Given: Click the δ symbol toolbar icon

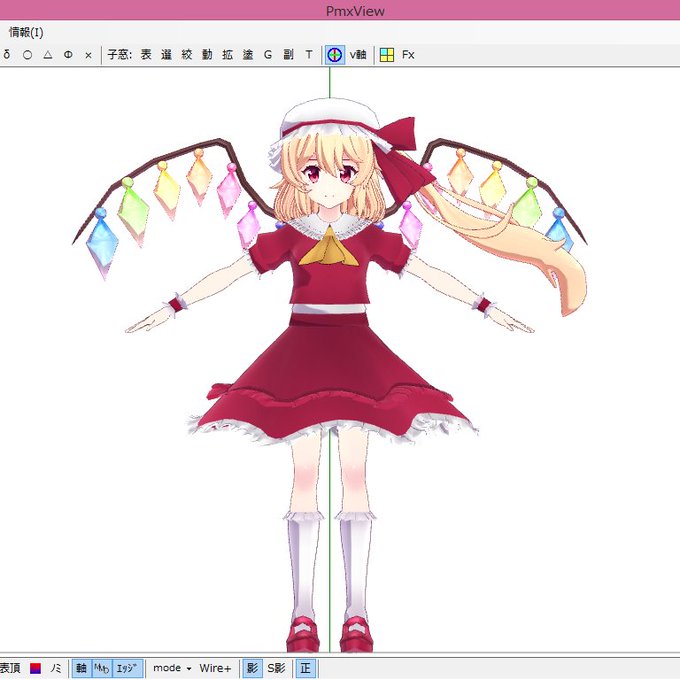Looking at the screenshot, I should point(7,55).
